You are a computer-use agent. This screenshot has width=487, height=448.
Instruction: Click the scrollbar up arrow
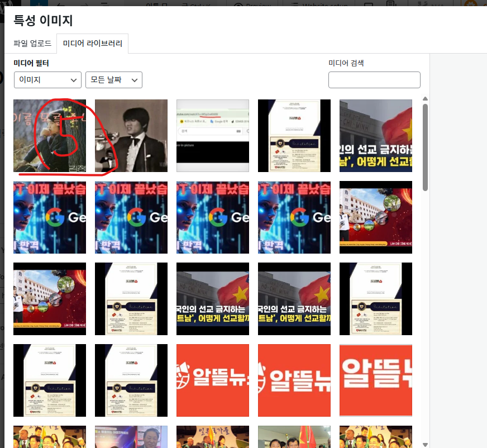pos(425,99)
